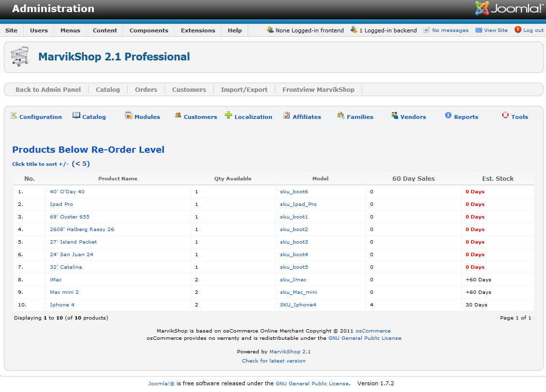Click the Configuration wrench icon

point(14,115)
